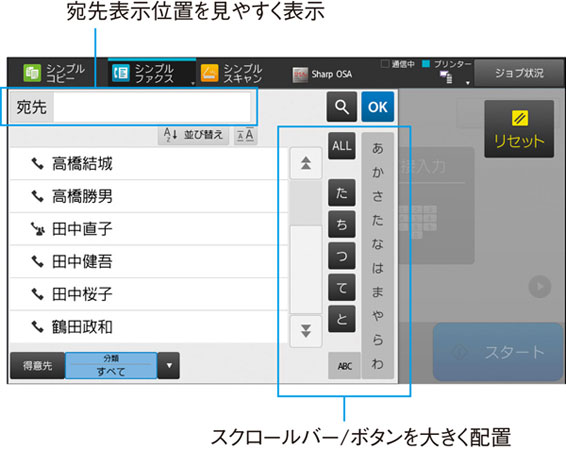Open the printer status dropdown arrow
566x449 pixels.
[468, 83]
